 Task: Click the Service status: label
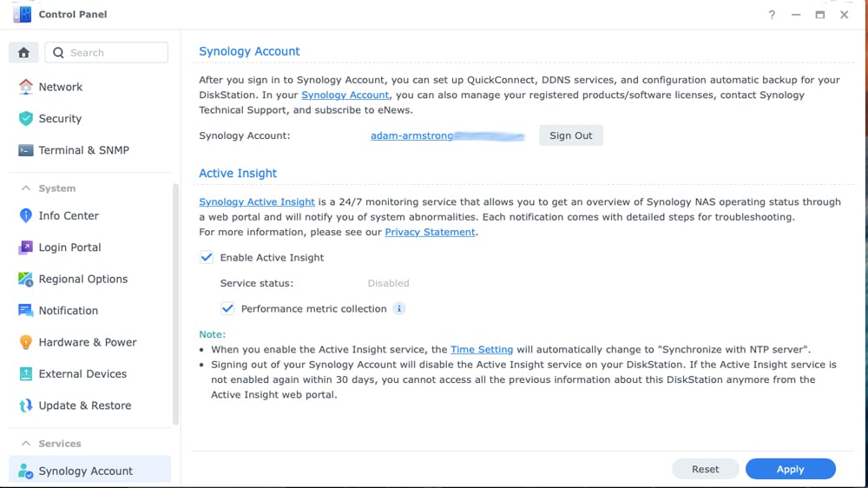click(257, 283)
